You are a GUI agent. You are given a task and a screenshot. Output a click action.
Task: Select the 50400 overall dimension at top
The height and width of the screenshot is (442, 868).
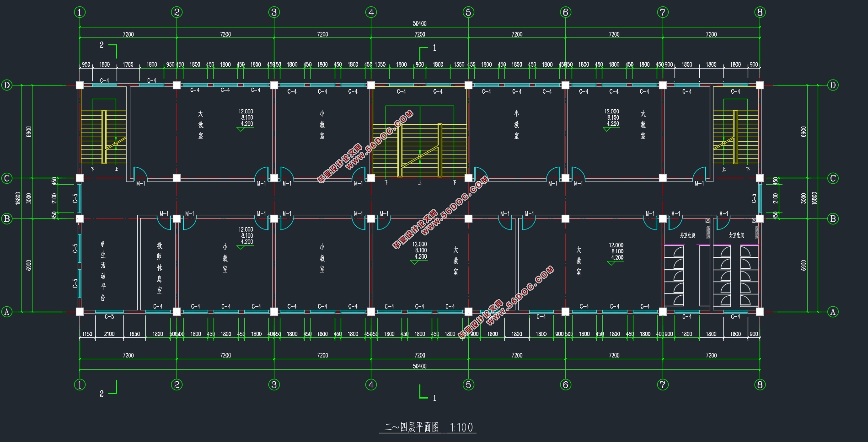click(x=419, y=23)
